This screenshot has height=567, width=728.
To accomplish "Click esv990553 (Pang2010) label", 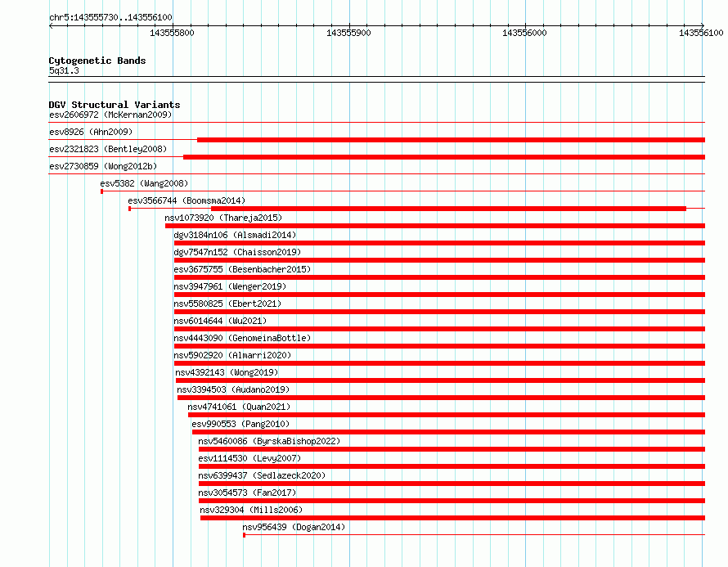I will 240,424.
